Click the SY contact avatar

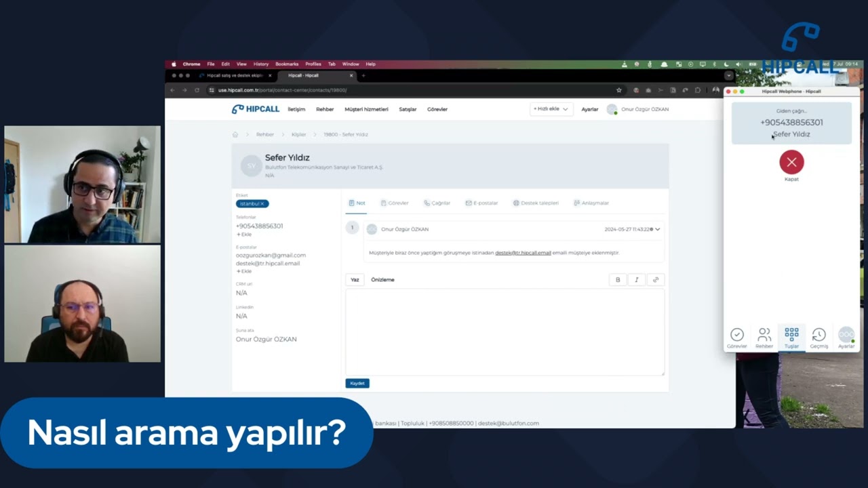pos(252,166)
